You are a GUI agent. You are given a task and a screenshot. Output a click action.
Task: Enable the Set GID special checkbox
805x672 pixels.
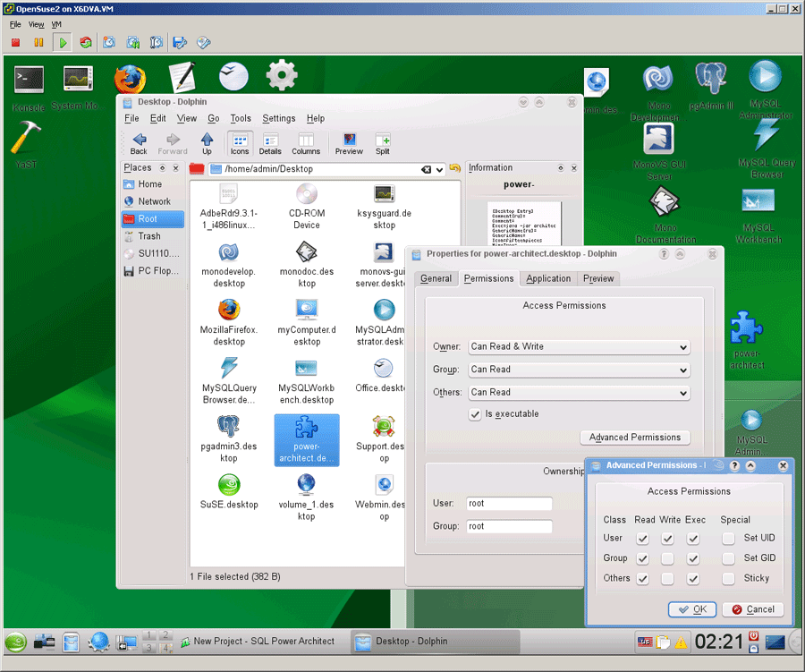pos(728,558)
